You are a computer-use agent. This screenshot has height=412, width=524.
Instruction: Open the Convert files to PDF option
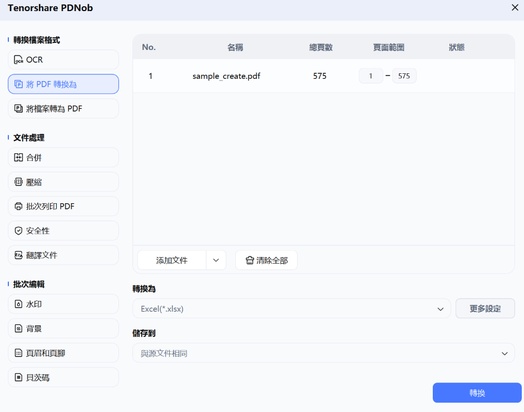(x=63, y=109)
